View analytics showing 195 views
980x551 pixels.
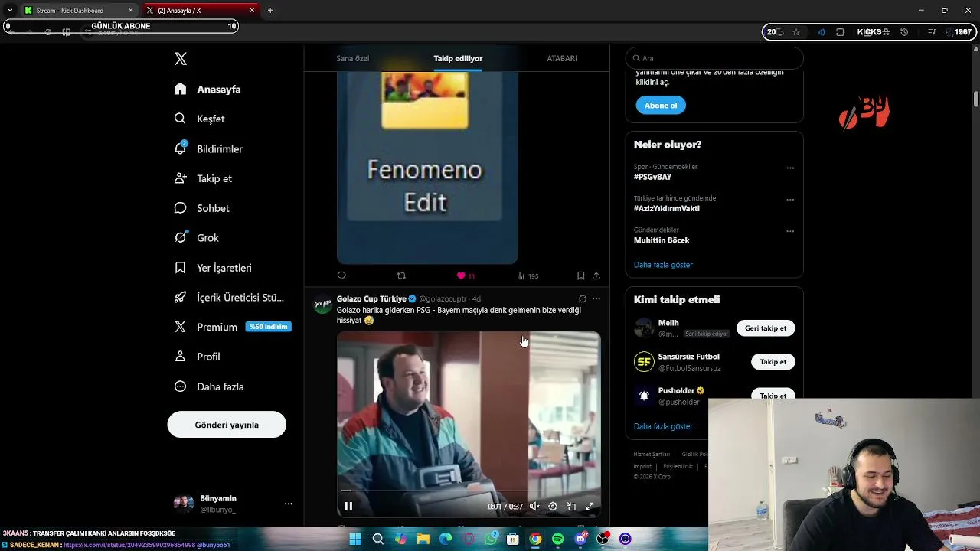click(x=528, y=275)
